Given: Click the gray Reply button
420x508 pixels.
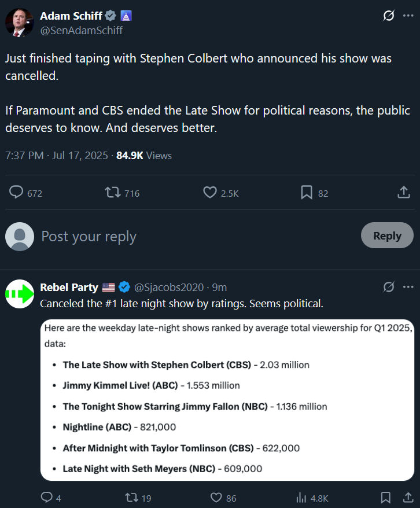Looking at the screenshot, I should (x=387, y=235).
